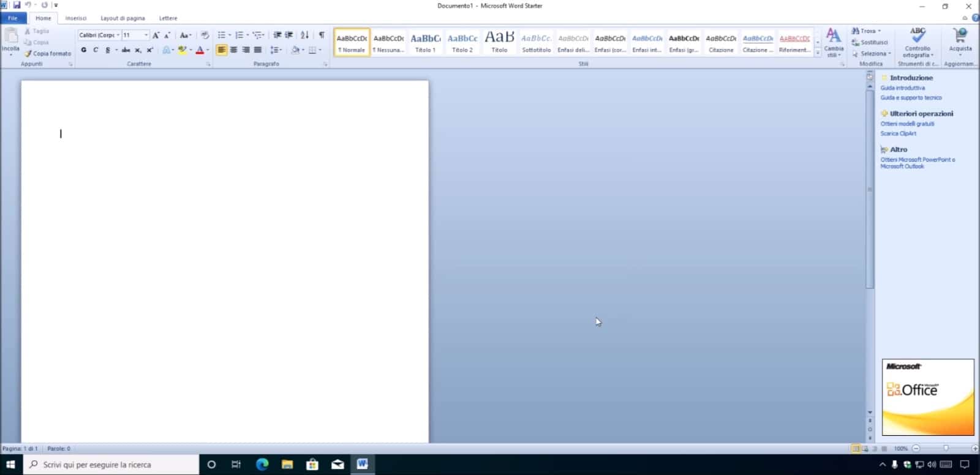
Task: Click the font color red A swatch
Action: [x=199, y=50]
